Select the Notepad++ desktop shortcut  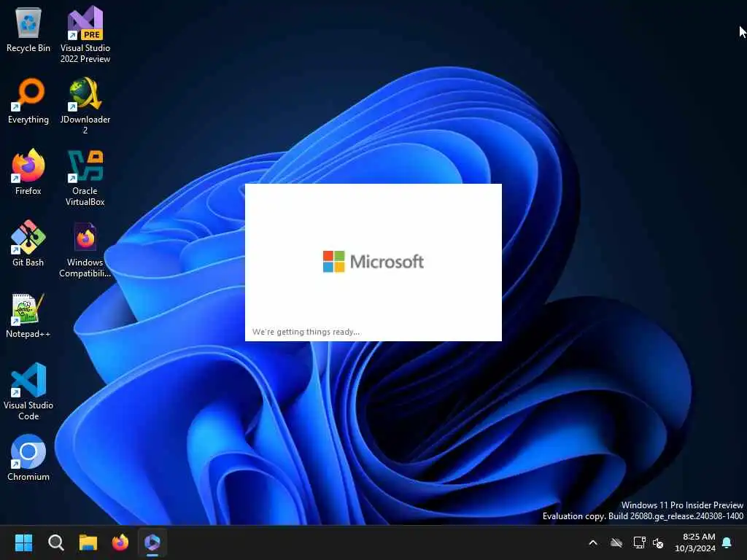click(x=28, y=316)
